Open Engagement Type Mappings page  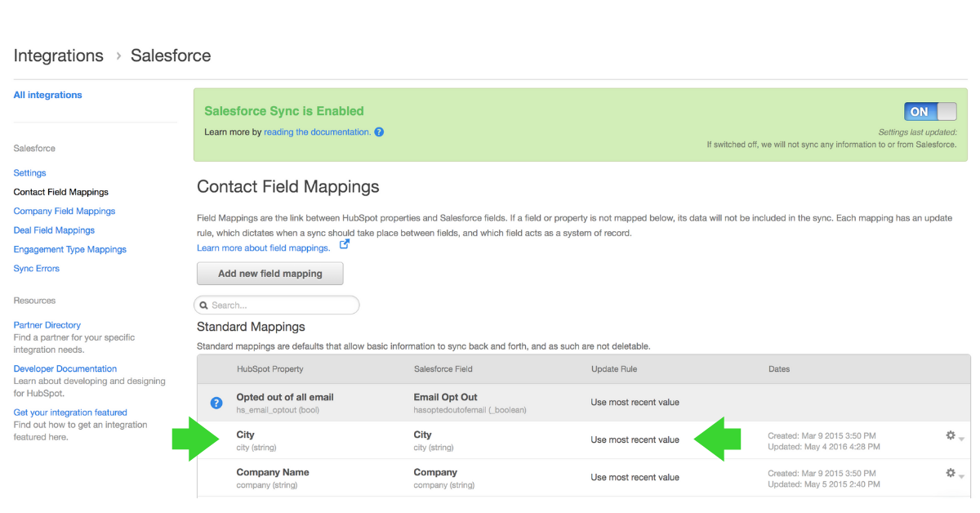pos(69,249)
